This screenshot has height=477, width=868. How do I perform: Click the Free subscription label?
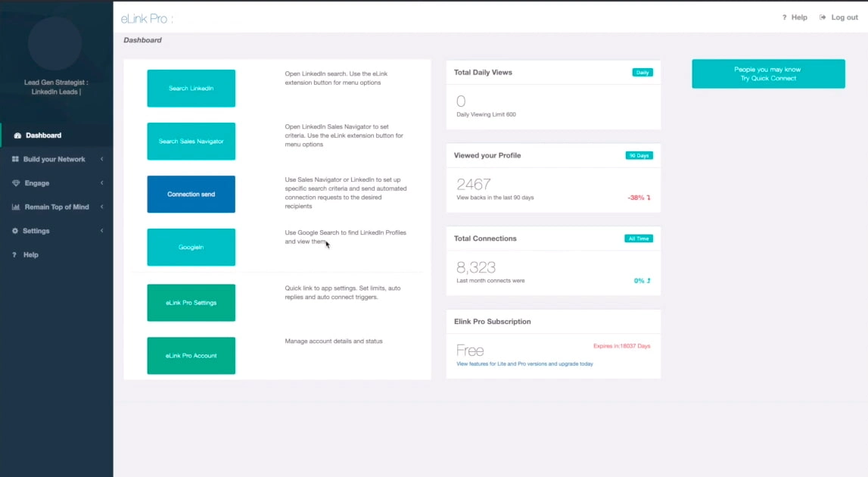point(470,351)
